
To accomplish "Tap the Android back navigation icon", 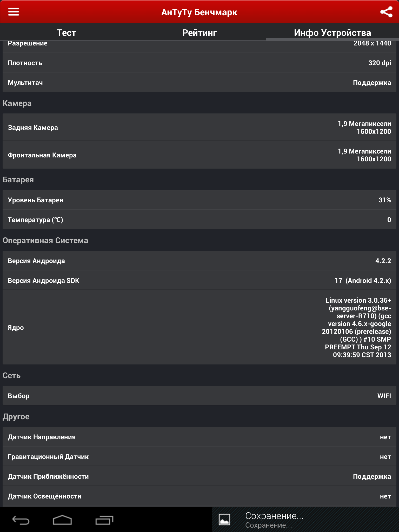I will [21, 520].
